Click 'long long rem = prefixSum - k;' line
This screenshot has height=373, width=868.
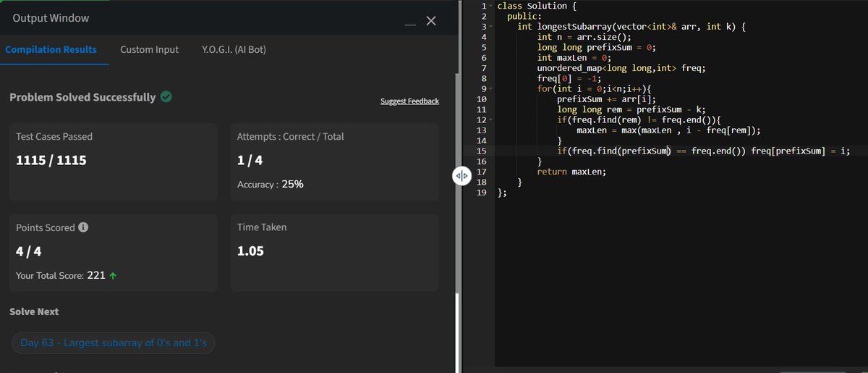coord(631,109)
